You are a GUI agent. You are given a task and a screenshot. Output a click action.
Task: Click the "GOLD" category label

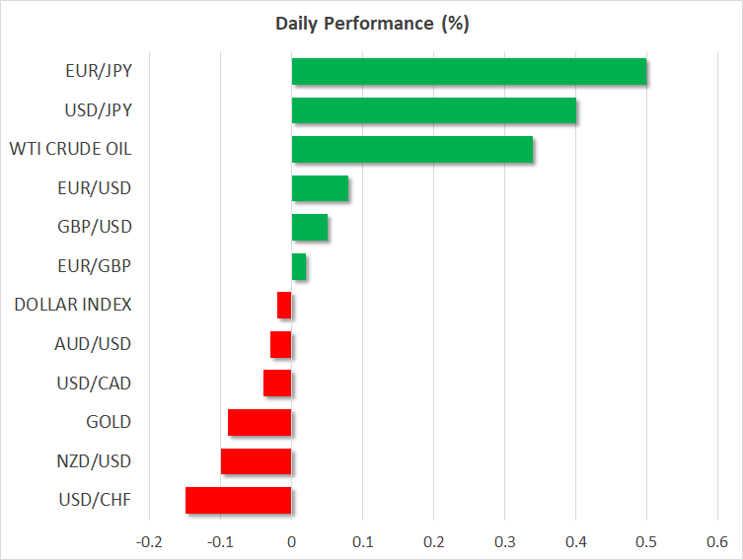pyautogui.click(x=109, y=422)
